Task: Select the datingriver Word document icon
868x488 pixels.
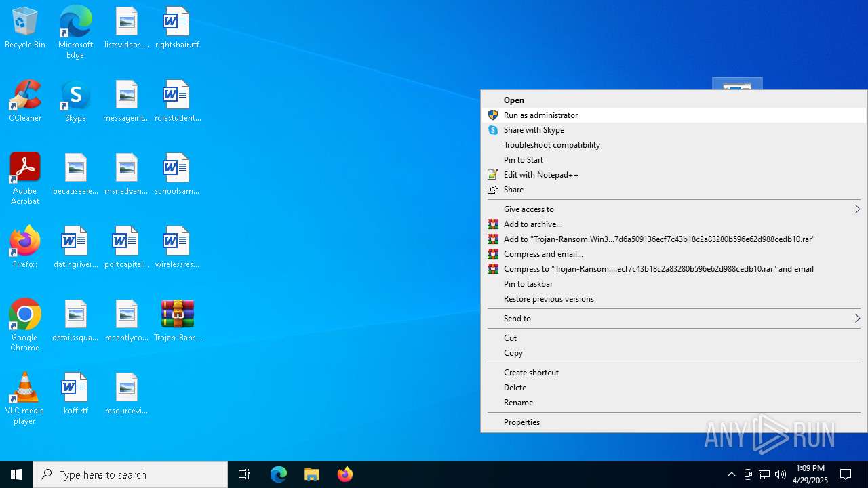Action: click(76, 247)
